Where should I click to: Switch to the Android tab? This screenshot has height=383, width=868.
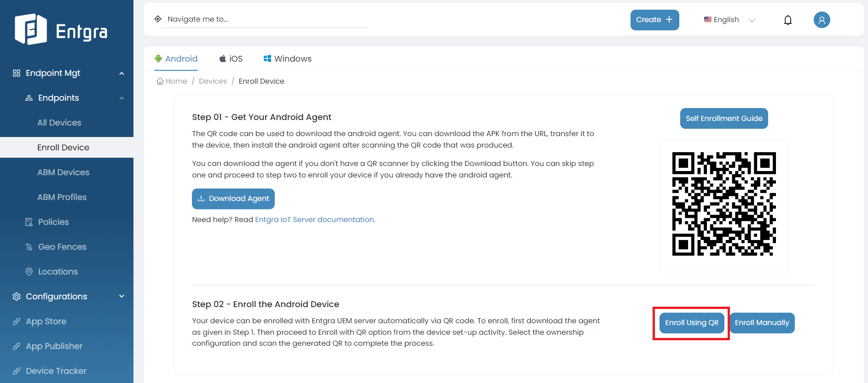pyautogui.click(x=176, y=58)
